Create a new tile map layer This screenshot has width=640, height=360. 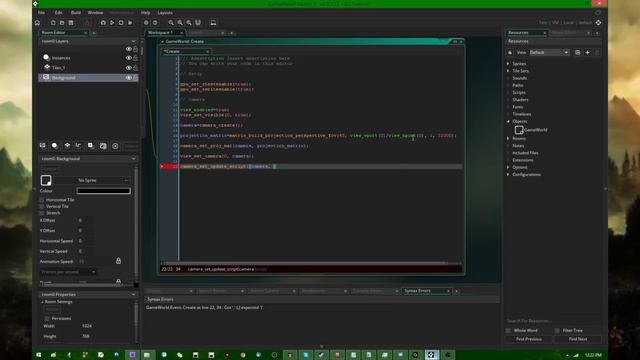(x=67, y=146)
